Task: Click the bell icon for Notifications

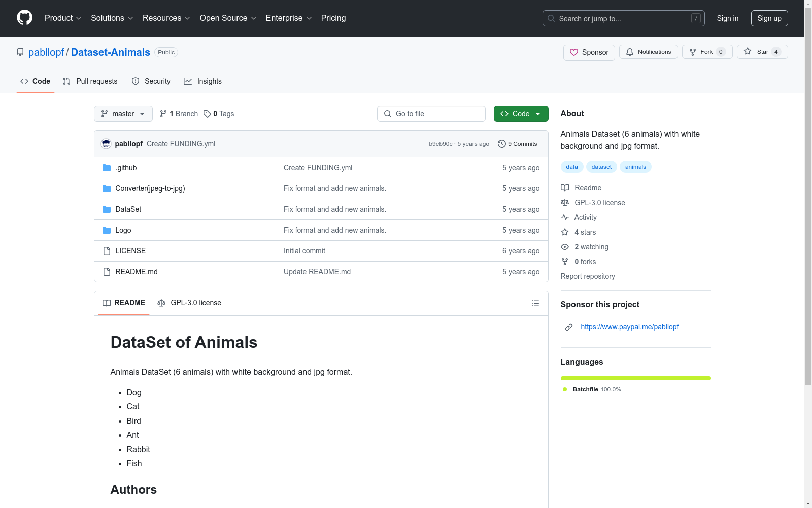Action: (630, 52)
